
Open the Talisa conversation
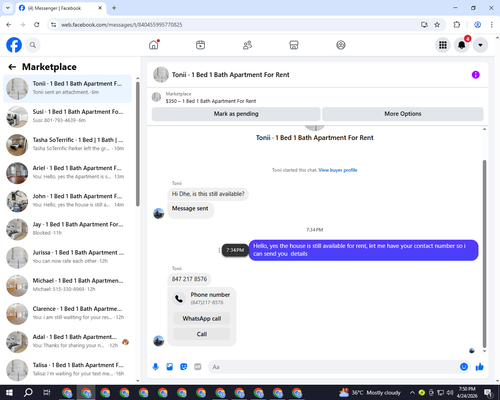68,370
